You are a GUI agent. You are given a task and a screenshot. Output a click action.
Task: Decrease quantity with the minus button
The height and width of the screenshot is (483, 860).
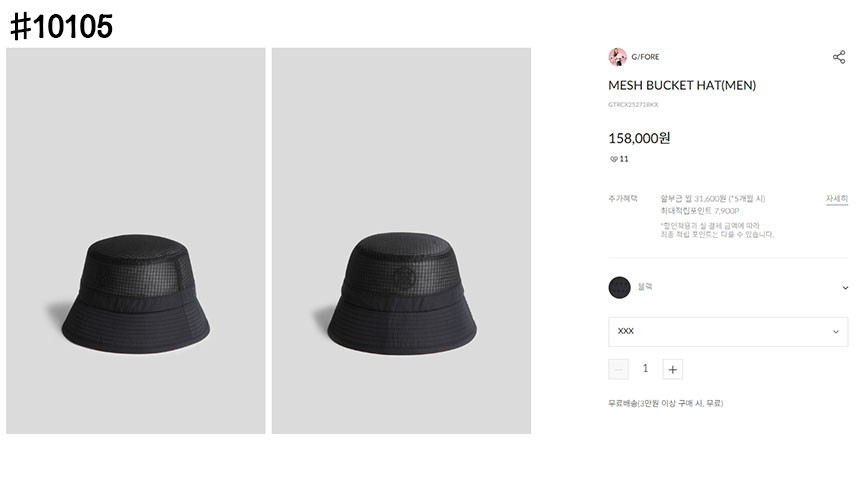tap(618, 369)
